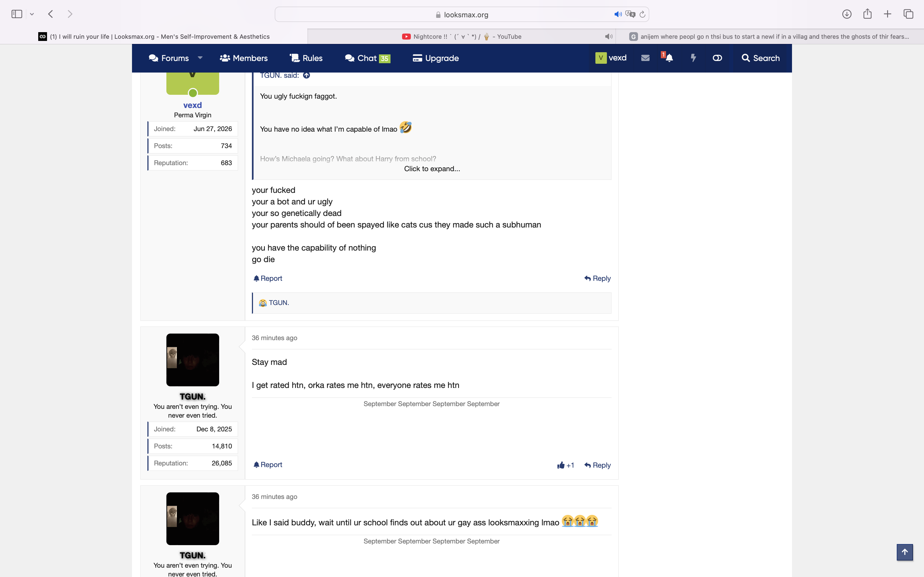924x577 pixels.
Task: Click the scroll-to-top arrow button
Action: click(x=904, y=552)
